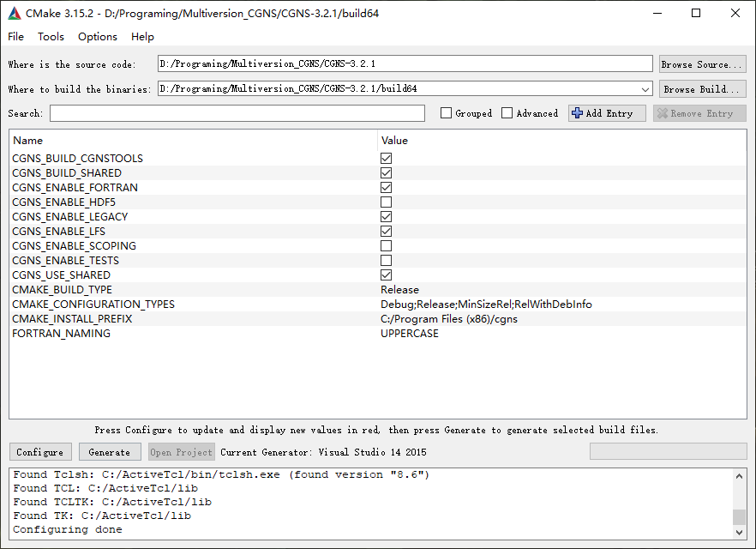This screenshot has width=756, height=549.
Task: Select the CMAKE_CONFIGURATION_TYPES row name
Action: point(93,305)
